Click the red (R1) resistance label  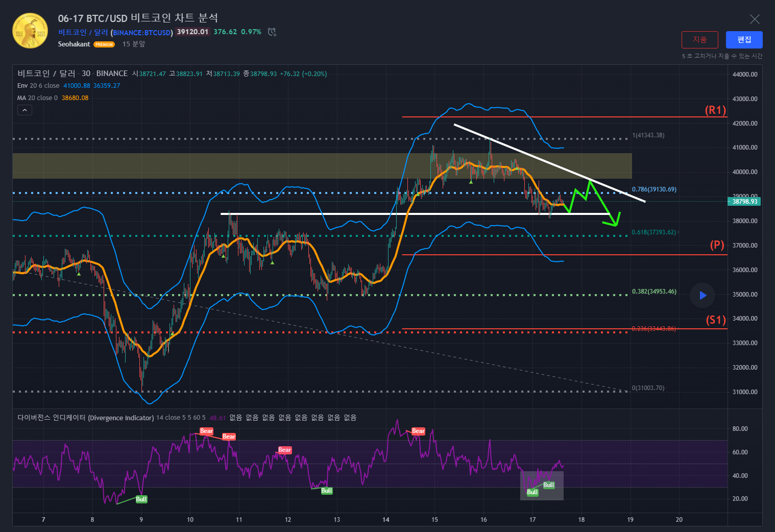point(715,110)
